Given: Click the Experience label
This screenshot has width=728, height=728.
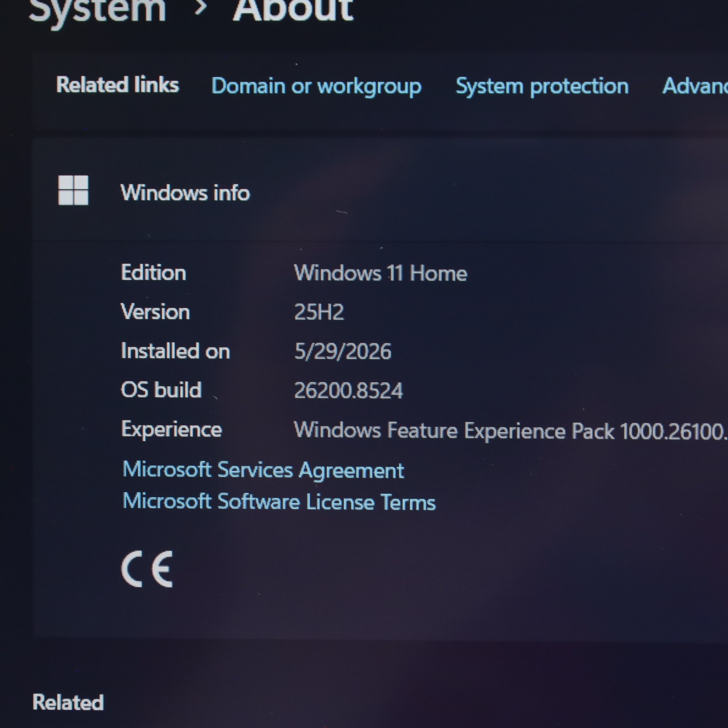Looking at the screenshot, I should click(172, 430).
